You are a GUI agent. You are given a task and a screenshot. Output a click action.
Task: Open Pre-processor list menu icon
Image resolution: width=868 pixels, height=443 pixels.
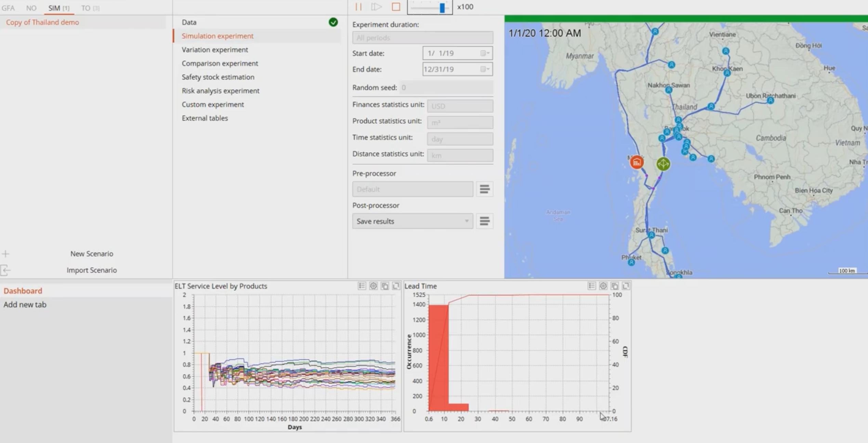click(484, 189)
